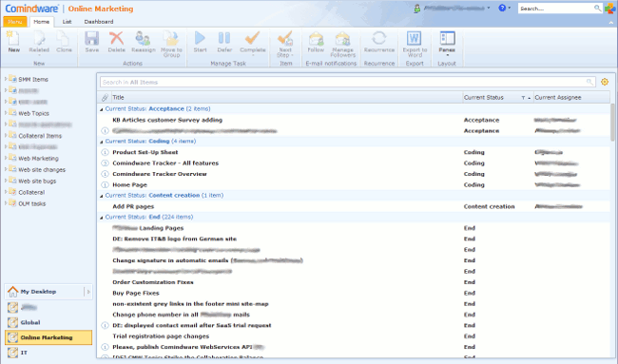
Task: Click the Complete checkmark icon
Action: click(x=252, y=39)
